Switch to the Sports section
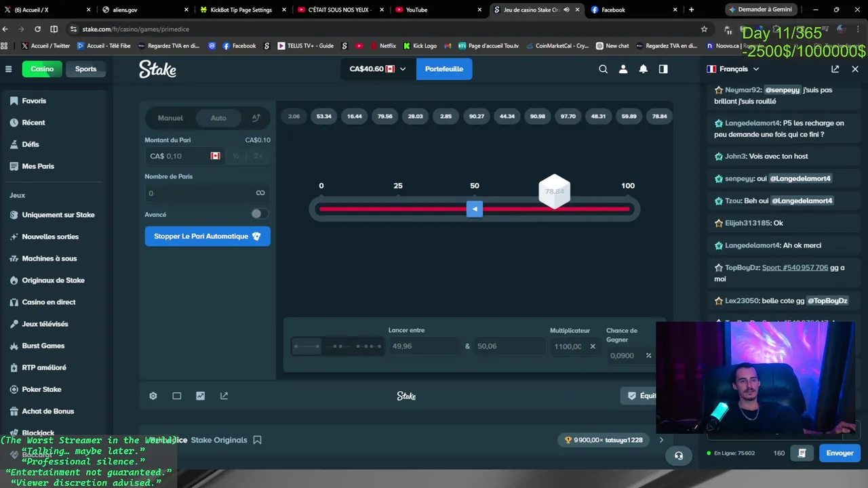Viewport: 868px width, 488px height. pos(85,69)
